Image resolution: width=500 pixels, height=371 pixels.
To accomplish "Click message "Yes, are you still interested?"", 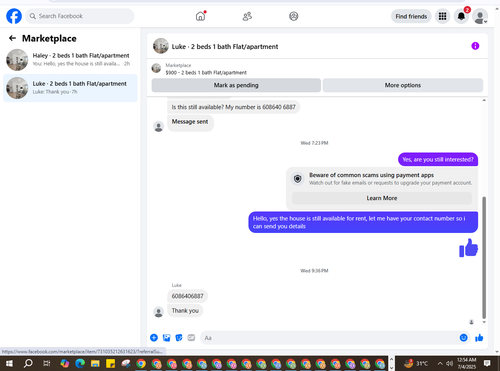I will (x=438, y=159).
